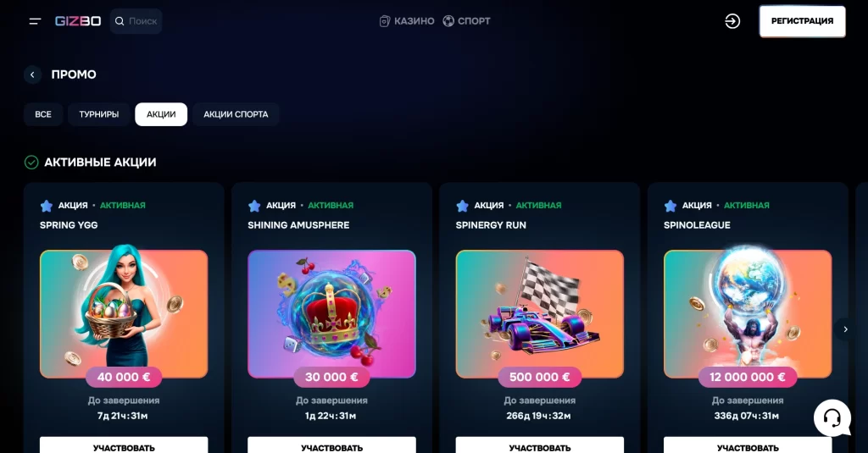This screenshot has width=868, height=453.
Task: Select the Акции tab
Action: click(161, 114)
